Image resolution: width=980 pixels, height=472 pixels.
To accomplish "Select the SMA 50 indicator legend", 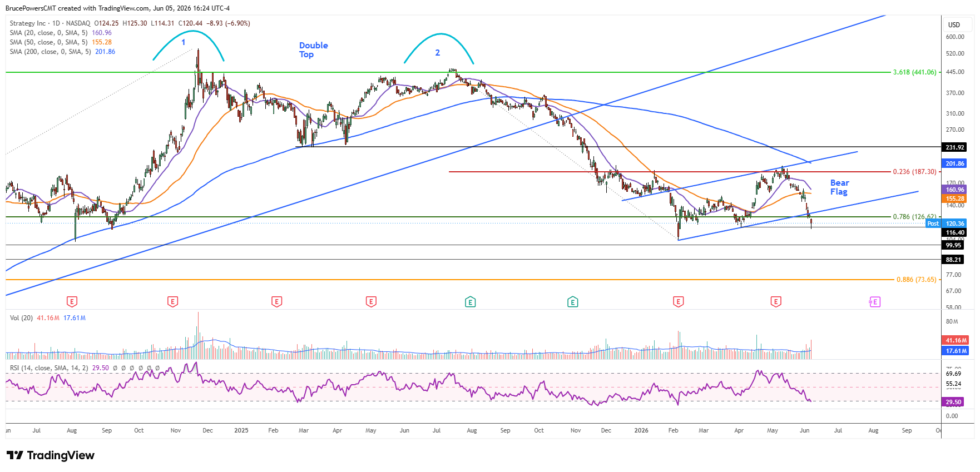I will (61, 42).
